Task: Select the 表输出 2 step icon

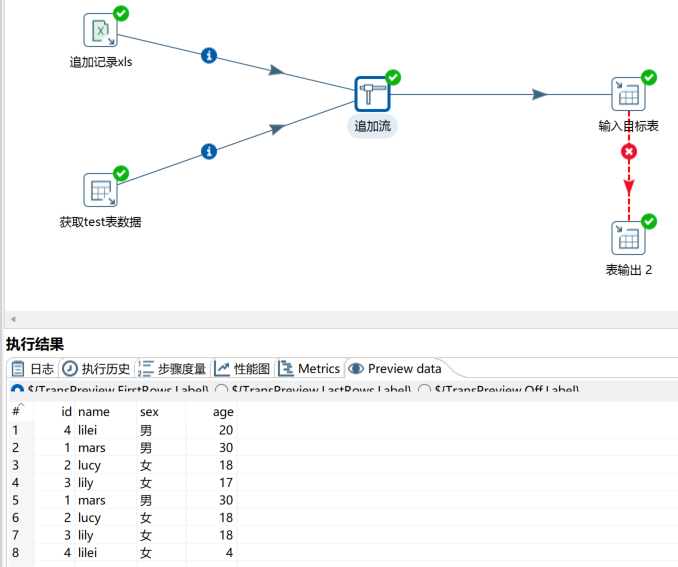Action: (x=627, y=238)
